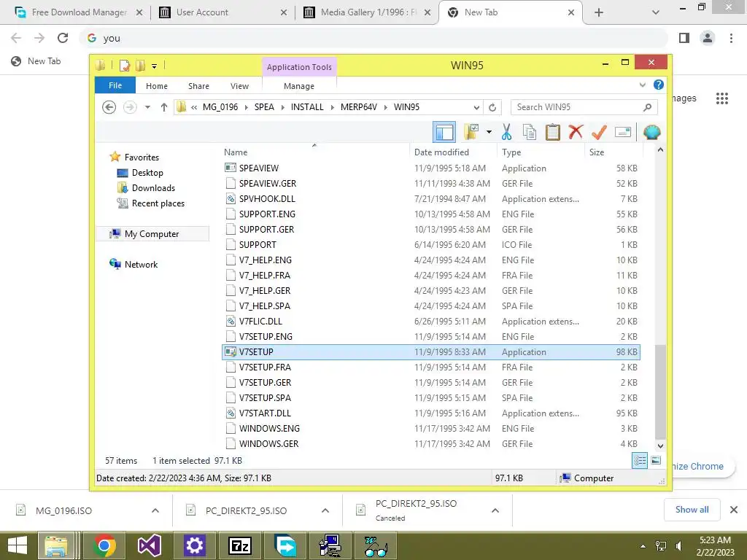Select the V7SETUP application row
This screenshot has height=560, width=747.
[430, 352]
